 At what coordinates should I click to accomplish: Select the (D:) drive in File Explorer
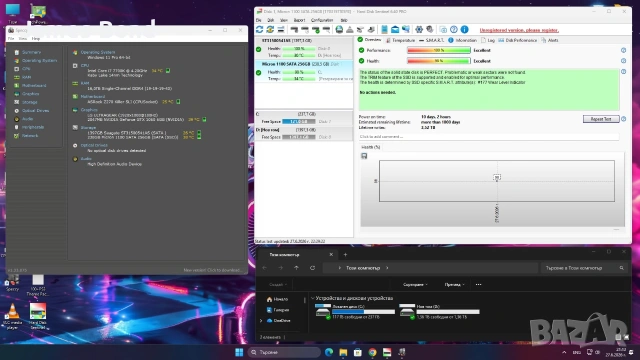tap(439, 311)
